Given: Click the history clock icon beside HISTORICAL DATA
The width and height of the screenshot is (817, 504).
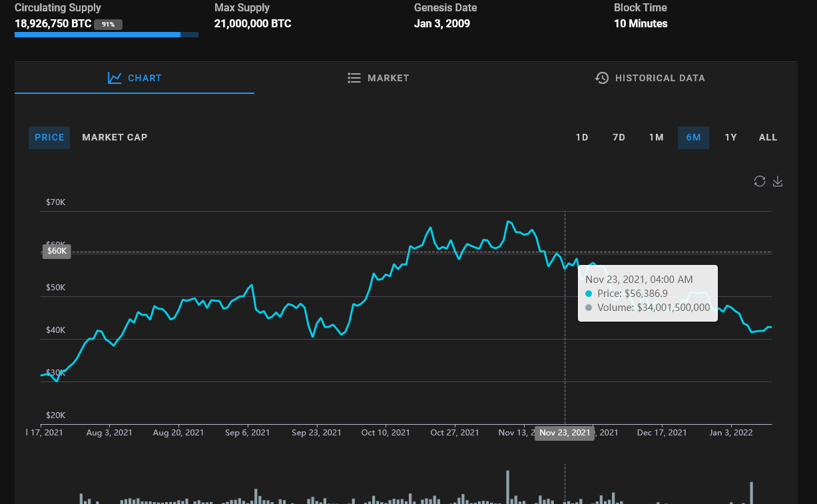Looking at the screenshot, I should click(x=601, y=78).
